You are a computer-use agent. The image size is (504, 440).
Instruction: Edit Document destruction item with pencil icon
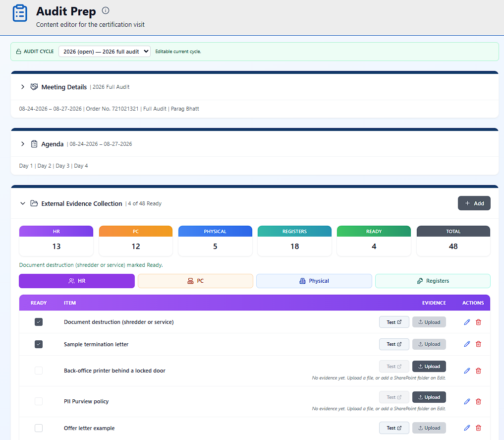pos(467,322)
